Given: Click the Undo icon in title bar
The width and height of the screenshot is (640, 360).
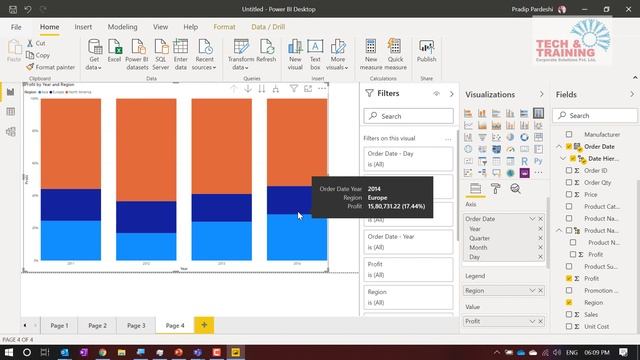Looking at the screenshot, I should (x=28, y=9).
